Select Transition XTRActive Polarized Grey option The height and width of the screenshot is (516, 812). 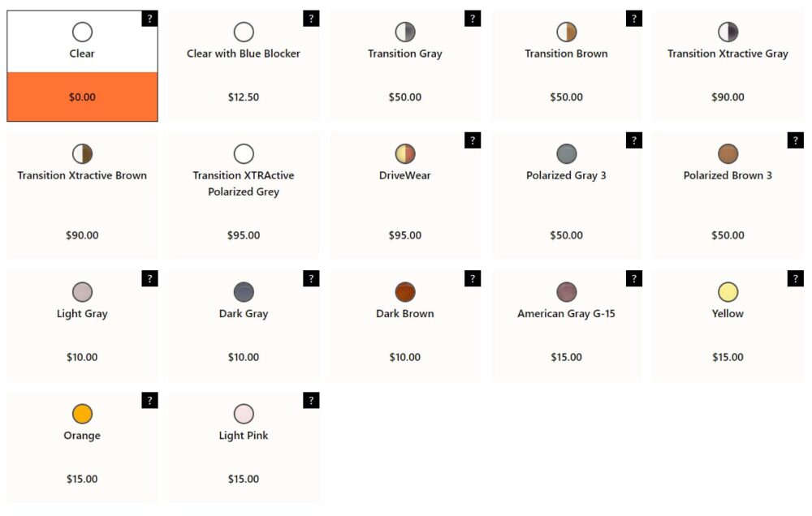click(244, 196)
